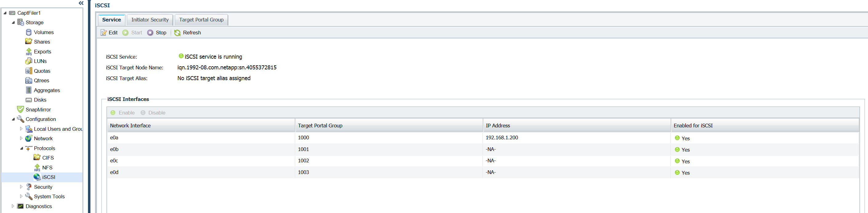Open Shares via its folder icon
Viewport: 868px width, 213px height.
click(29, 41)
